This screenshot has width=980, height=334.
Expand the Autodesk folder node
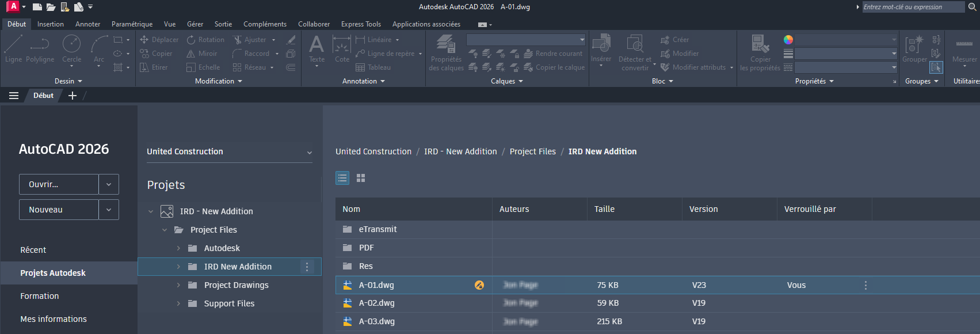[x=178, y=248]
